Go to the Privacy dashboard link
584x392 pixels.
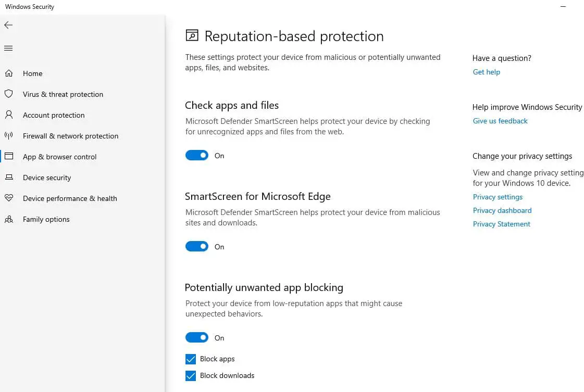(502, 211)
